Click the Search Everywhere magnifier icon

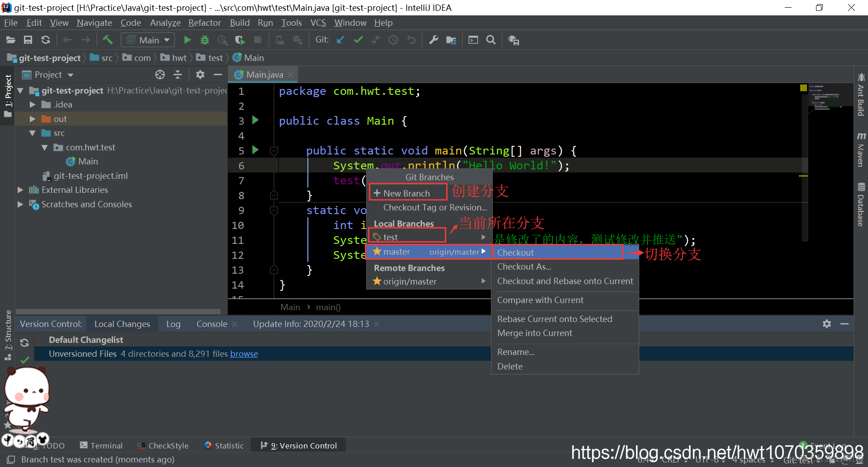click(491, 40)
